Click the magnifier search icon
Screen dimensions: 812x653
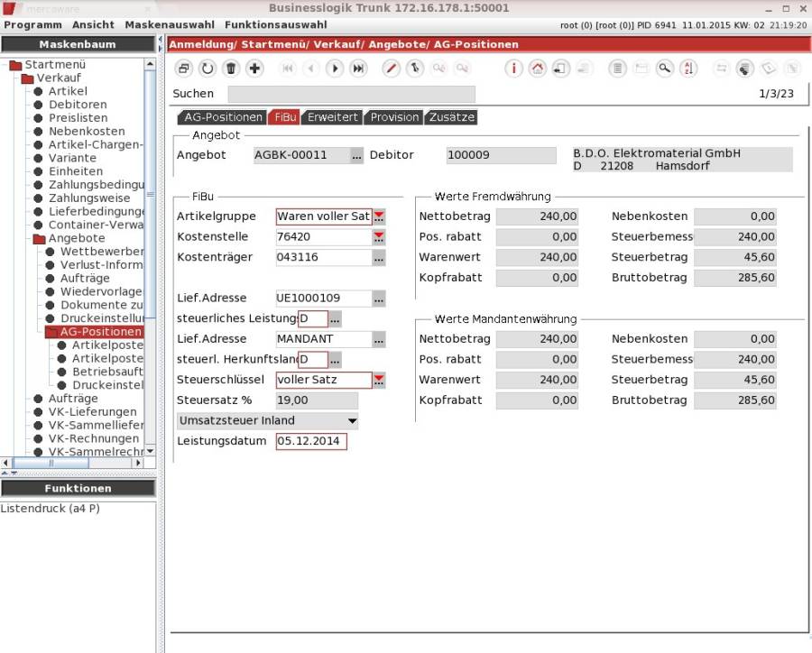(665, 69)
